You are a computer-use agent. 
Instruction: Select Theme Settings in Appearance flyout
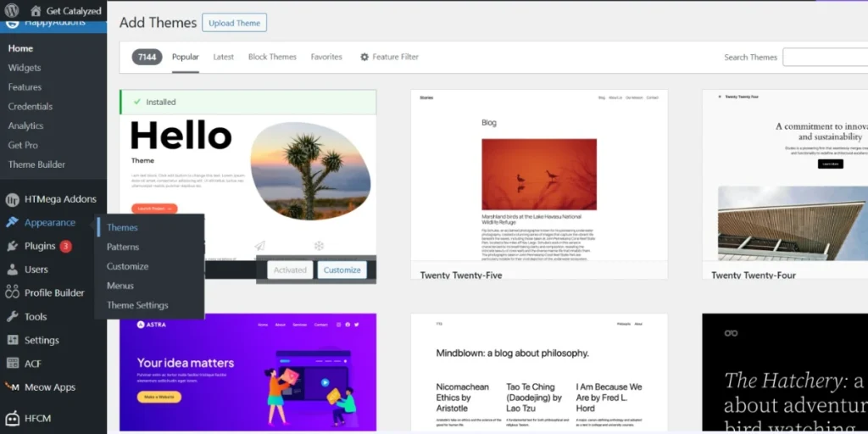137,305
